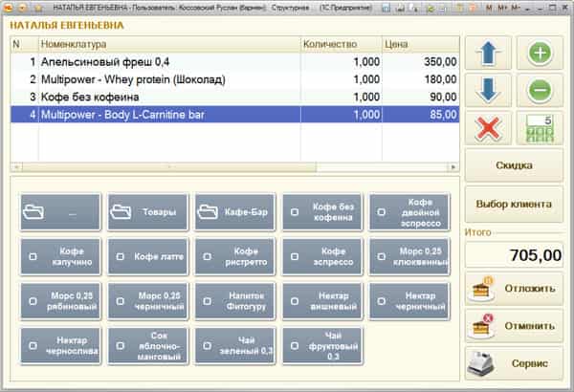
Task: Select the Кофе латте item
Action: click(147, 256)
